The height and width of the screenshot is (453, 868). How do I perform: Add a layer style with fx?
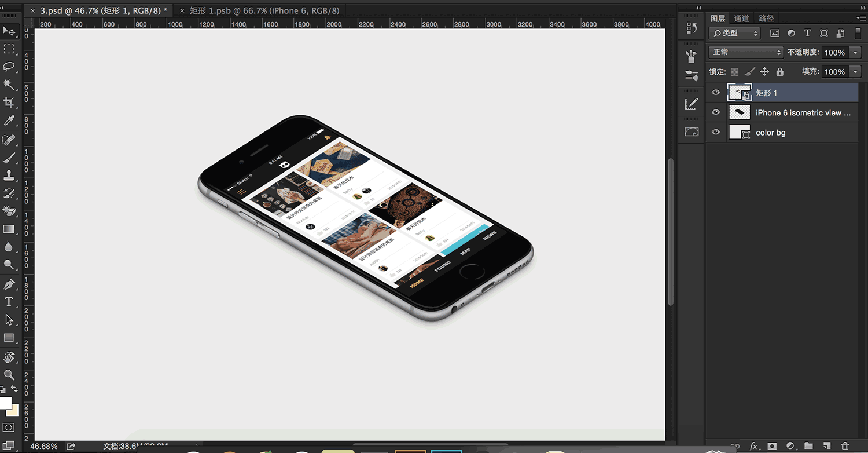click(x=754, y=446)
